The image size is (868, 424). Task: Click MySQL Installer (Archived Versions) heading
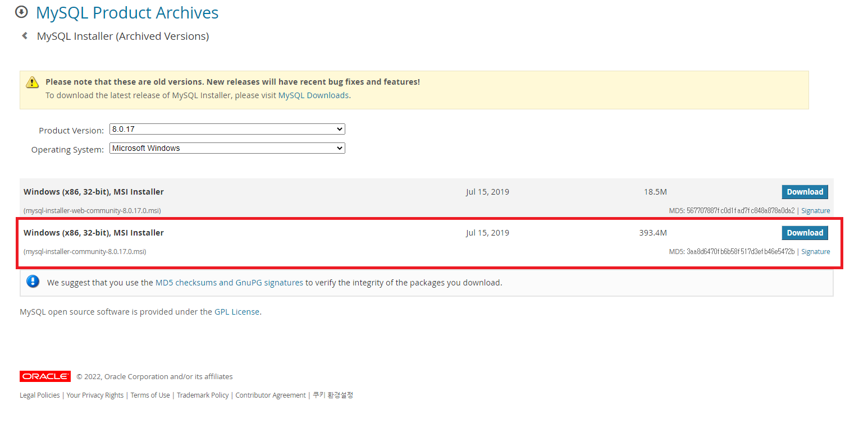123,36
